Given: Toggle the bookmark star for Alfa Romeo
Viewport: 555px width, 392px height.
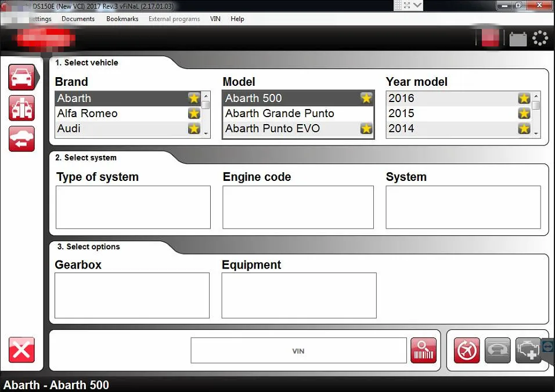Looking at the screenshot, I should [x=194, y=113].
